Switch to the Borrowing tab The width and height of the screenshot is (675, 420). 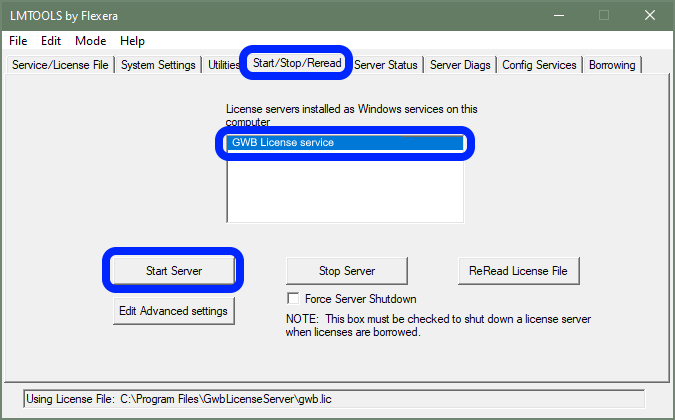pyautogui.click(x=612, y=65)
